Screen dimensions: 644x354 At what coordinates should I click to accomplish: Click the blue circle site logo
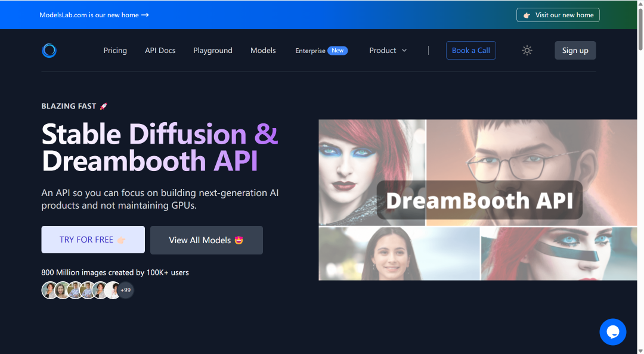click(49, 51)
